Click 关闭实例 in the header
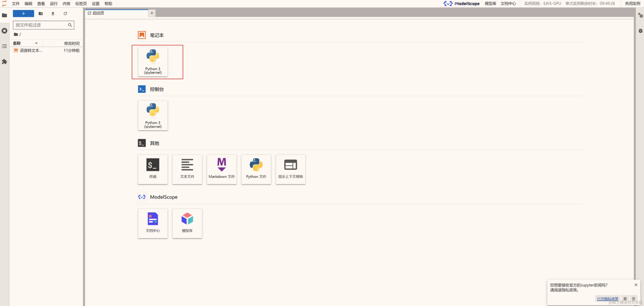 pyautogui.click(x=632, y=3)
